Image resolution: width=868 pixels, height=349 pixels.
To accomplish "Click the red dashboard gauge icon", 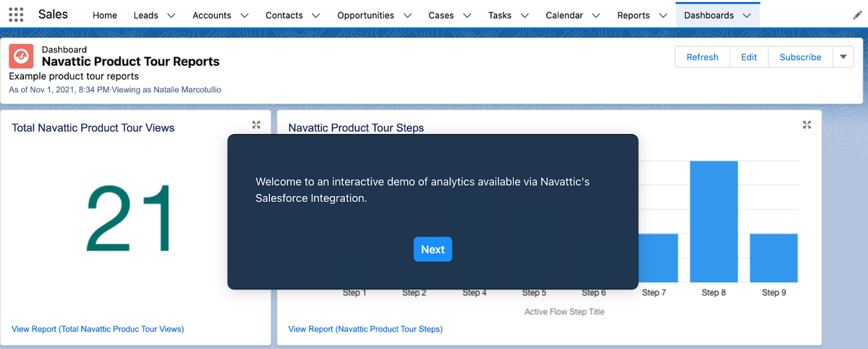I will 21,56.
